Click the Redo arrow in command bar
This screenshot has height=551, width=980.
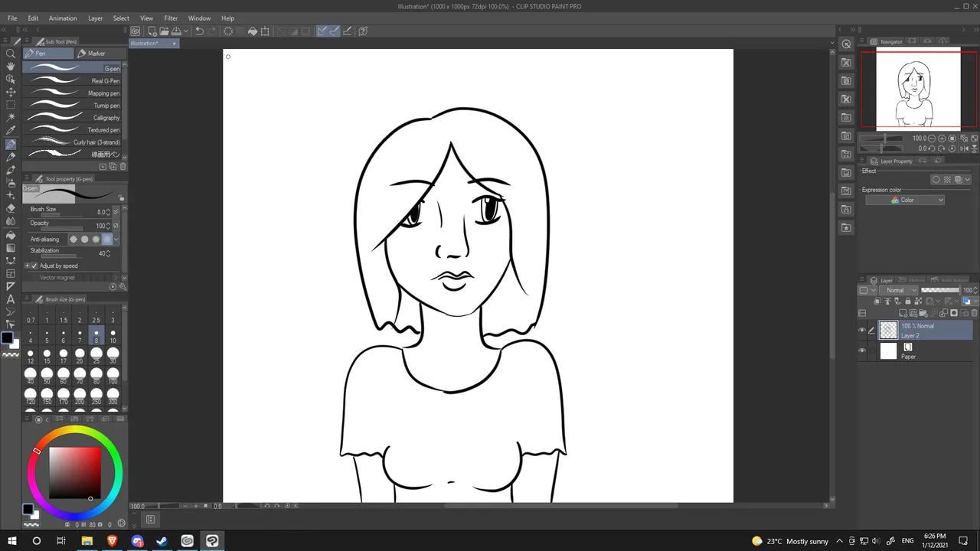coord(211,31)
